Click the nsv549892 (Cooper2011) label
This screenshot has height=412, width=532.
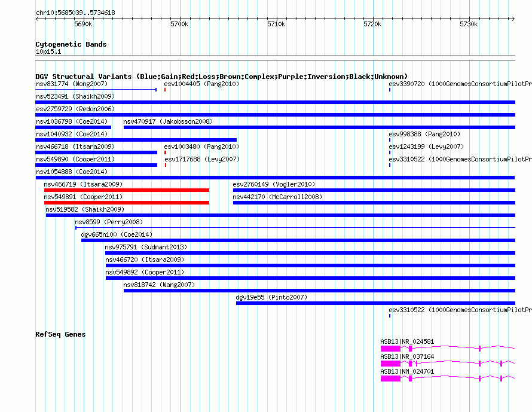[x=145, y=272]
